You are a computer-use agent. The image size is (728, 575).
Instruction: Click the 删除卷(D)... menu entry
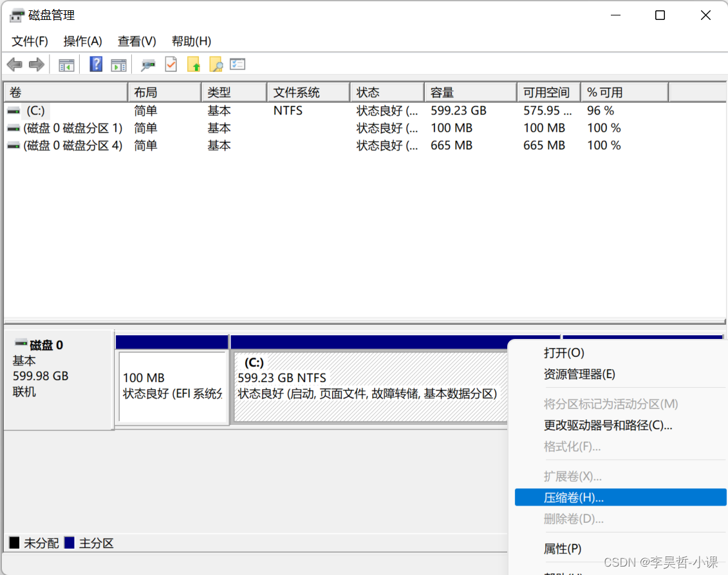coord(620,519)
